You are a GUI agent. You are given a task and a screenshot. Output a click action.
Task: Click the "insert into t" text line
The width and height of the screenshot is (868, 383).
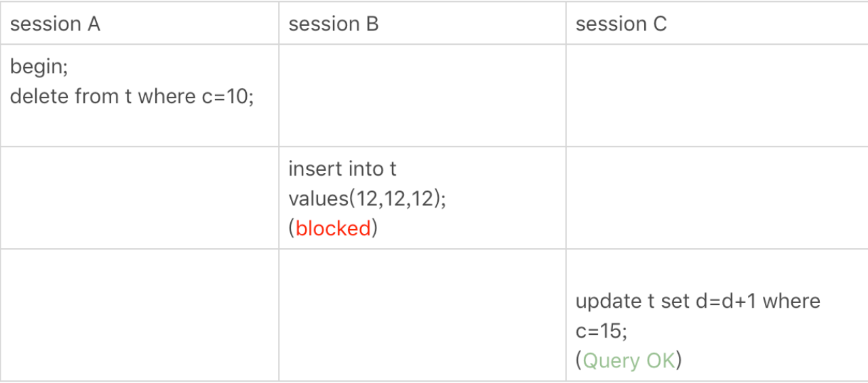point(342,168)
